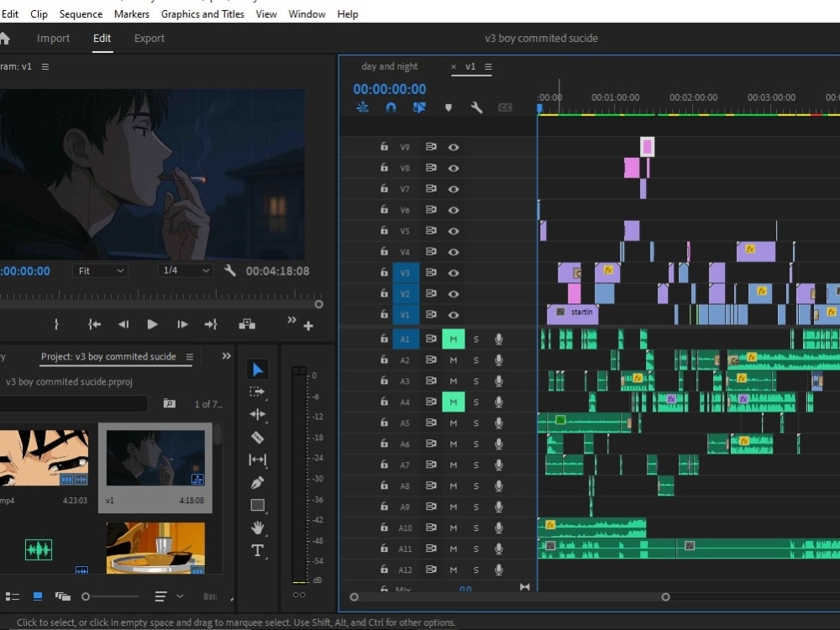Image resolution: width=840 pixels, height=630 pixels.
Task: Unmute track A1
Action: click(x=454, y=339)
